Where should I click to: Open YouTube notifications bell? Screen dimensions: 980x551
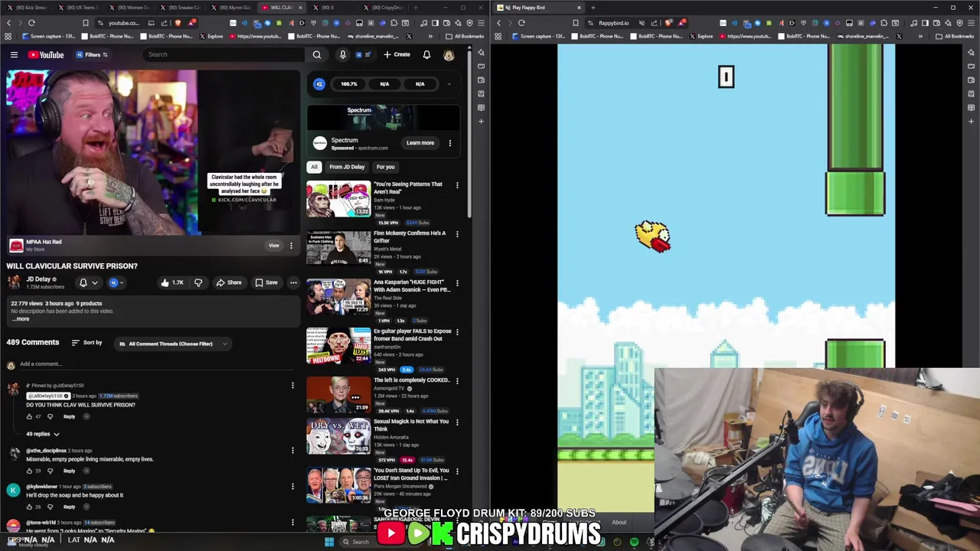pyautogui.click(x=426, y=54)
